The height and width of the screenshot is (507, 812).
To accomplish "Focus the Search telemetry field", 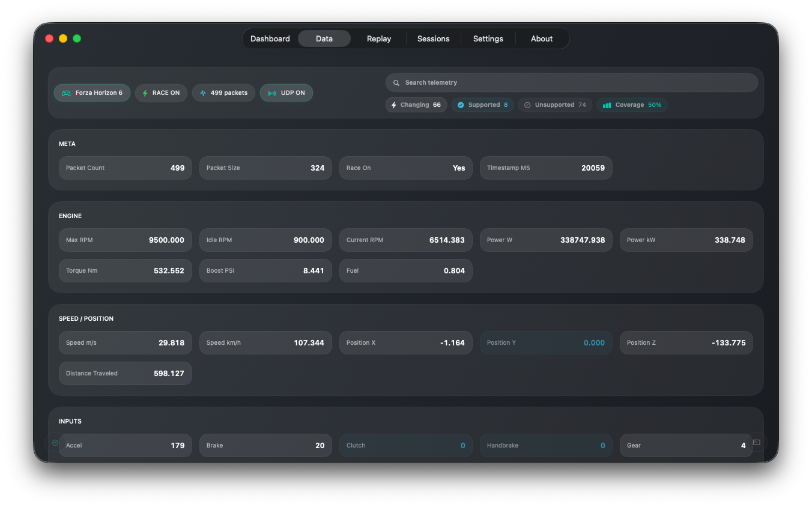I will [x=571, y=83].
